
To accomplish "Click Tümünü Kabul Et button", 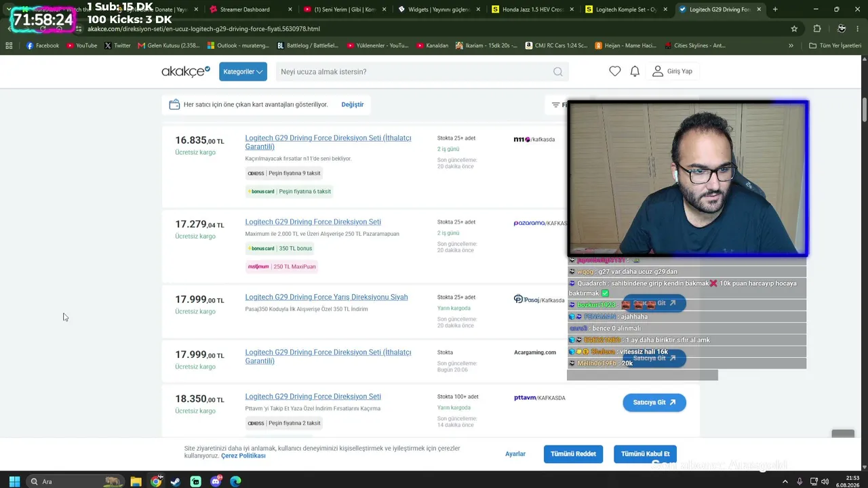I will tap(645, 454).
